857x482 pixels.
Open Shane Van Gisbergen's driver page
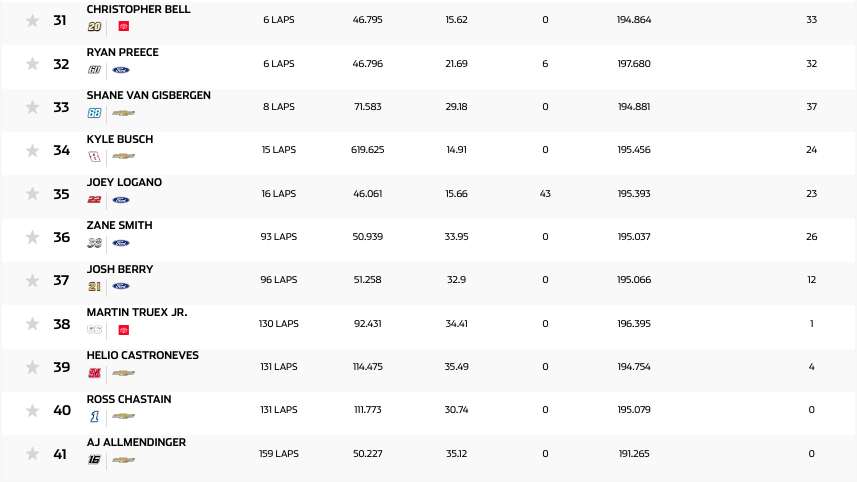click(x=148, y=96)
